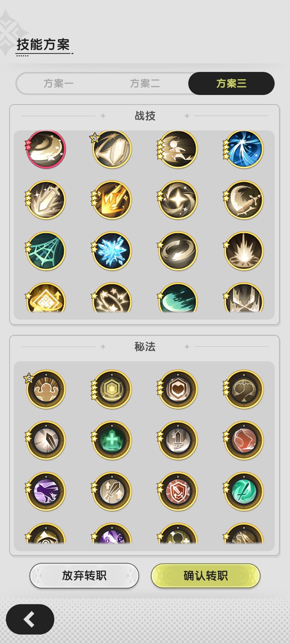This screenshot has height=644, width=290.
Task: Select the four-point star swirl skill
Action: point(178,200)
